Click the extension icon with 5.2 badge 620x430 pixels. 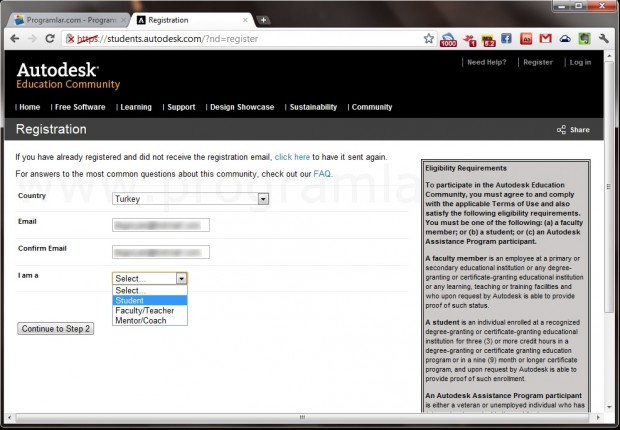[489, 40]
